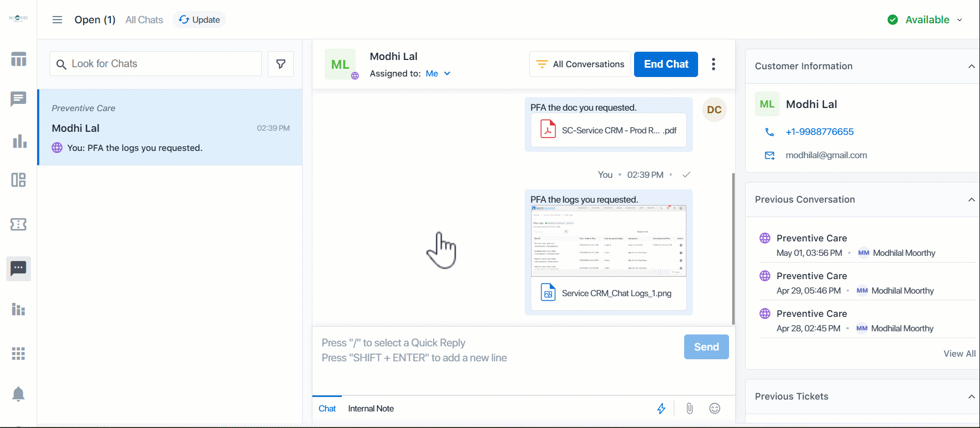Open the messages sidebar icon
The image size is (980, 428).
tap(19, 99)
